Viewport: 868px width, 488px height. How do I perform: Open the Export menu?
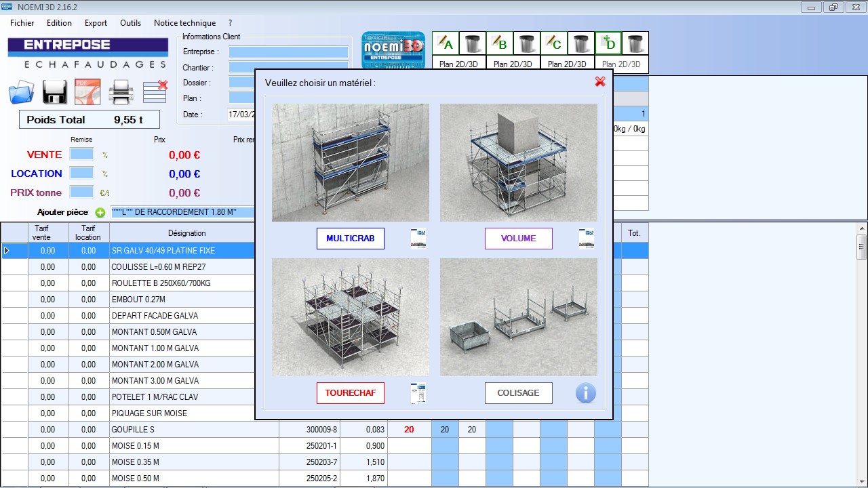click(x=96, y=22)
